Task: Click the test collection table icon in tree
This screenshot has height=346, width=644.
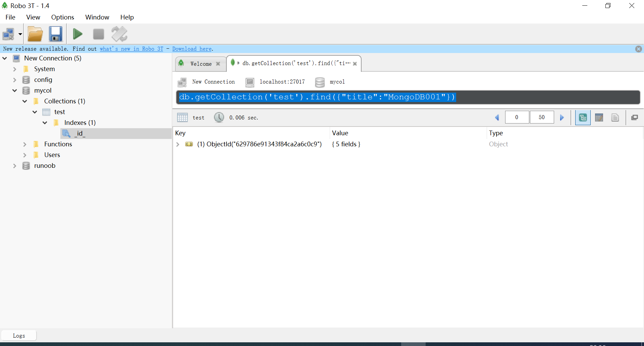Action: click(46, 112)
